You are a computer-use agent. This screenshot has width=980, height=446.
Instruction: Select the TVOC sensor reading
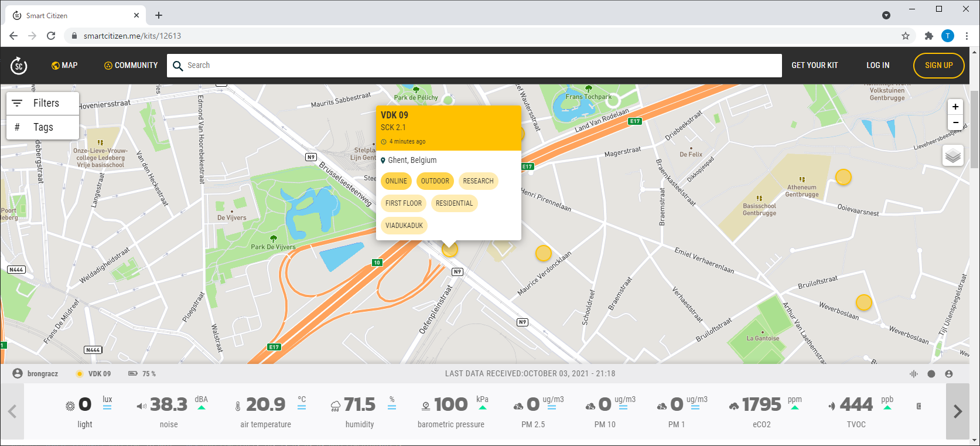point(859,412)
